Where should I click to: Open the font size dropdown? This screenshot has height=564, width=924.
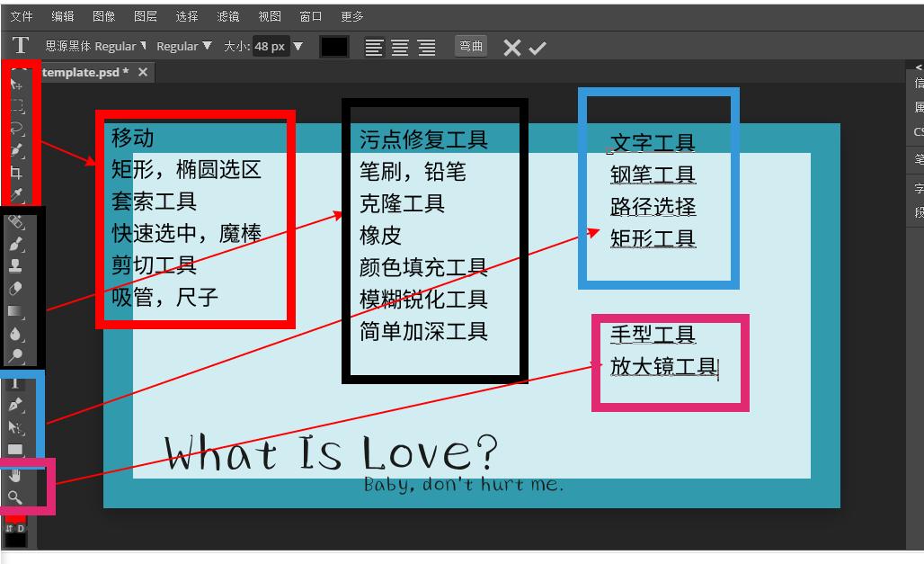pos(297,46)
